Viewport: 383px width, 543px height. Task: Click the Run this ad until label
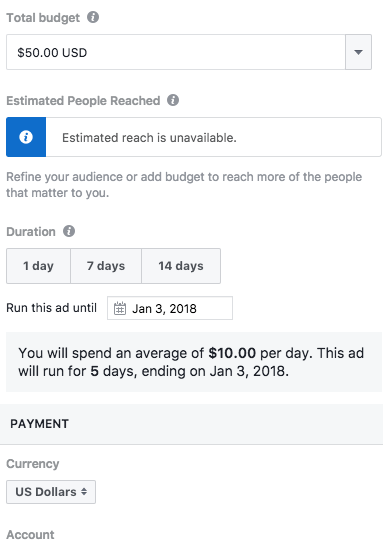click(x=52, y=308)
